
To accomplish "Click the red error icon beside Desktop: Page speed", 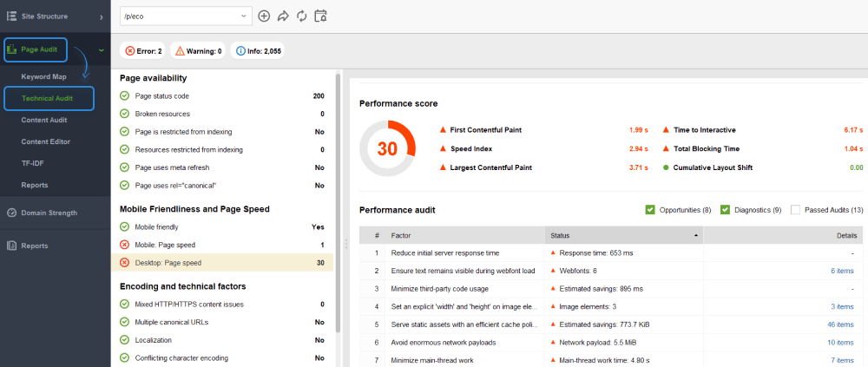I will [x=124, y=263].
